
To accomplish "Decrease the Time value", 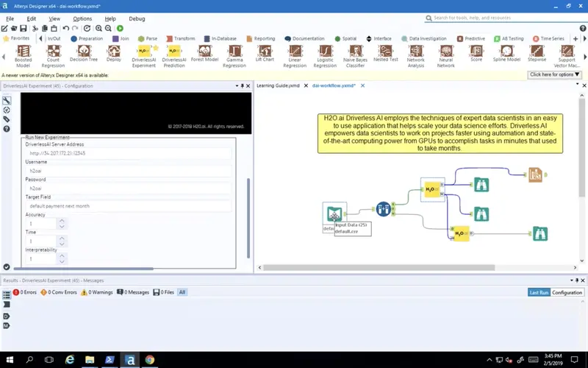I will [62, 244].
